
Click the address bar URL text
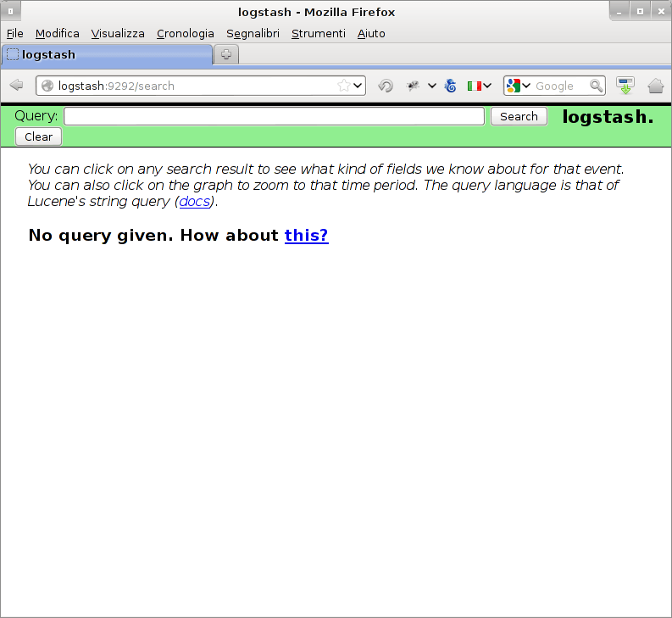click(117, 86)
